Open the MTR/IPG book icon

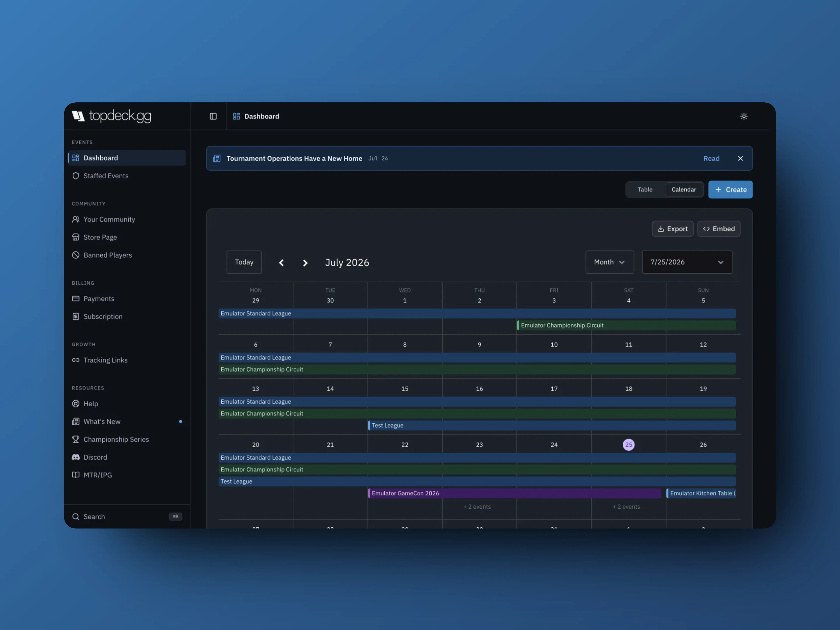76,475
